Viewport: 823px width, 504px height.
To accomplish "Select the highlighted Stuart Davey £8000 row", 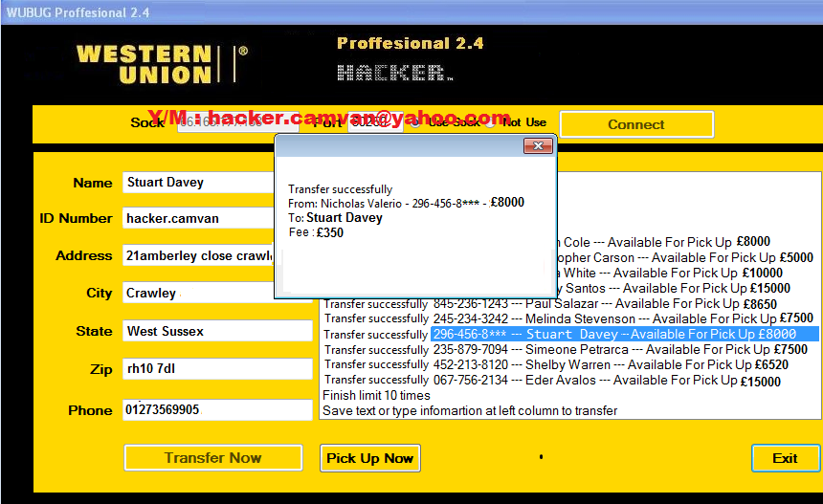I will [570, 334].
